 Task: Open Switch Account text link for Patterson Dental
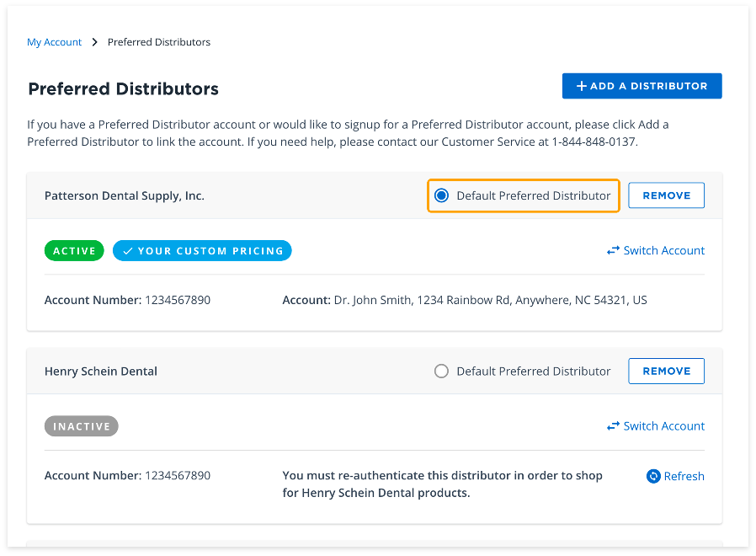coord(663,250)
